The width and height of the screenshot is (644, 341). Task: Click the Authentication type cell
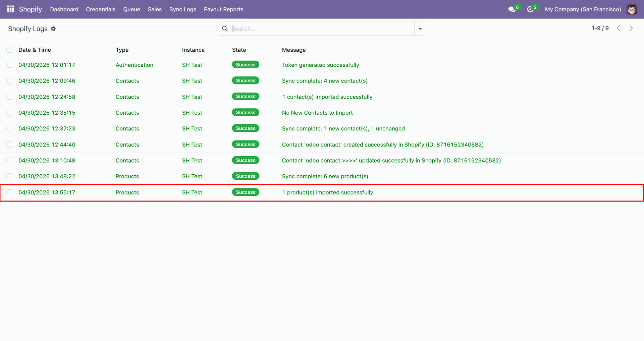click(134, 65)
